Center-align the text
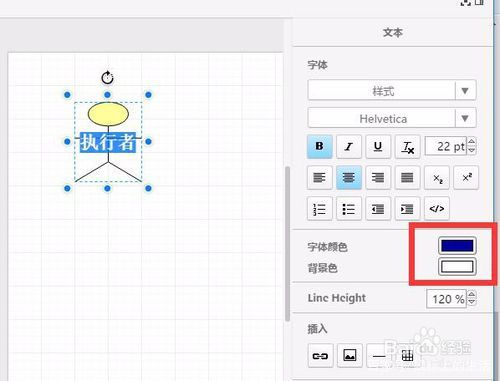 pos(349,177)
